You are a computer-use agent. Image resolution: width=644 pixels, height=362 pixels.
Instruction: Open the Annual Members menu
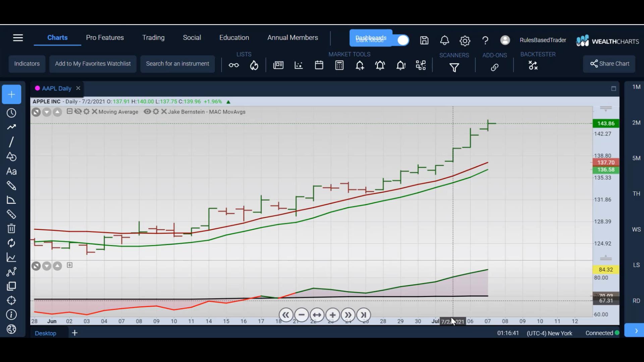[292, 38]
